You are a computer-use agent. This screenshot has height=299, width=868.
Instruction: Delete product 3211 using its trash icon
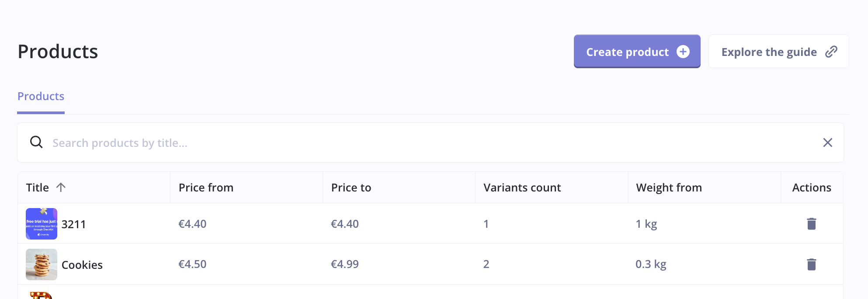coord(812,223)
